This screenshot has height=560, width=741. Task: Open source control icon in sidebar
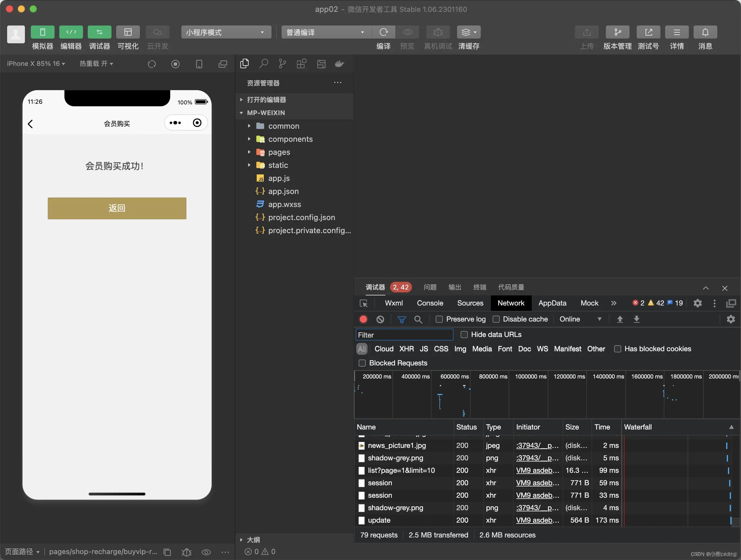(282, 64)
